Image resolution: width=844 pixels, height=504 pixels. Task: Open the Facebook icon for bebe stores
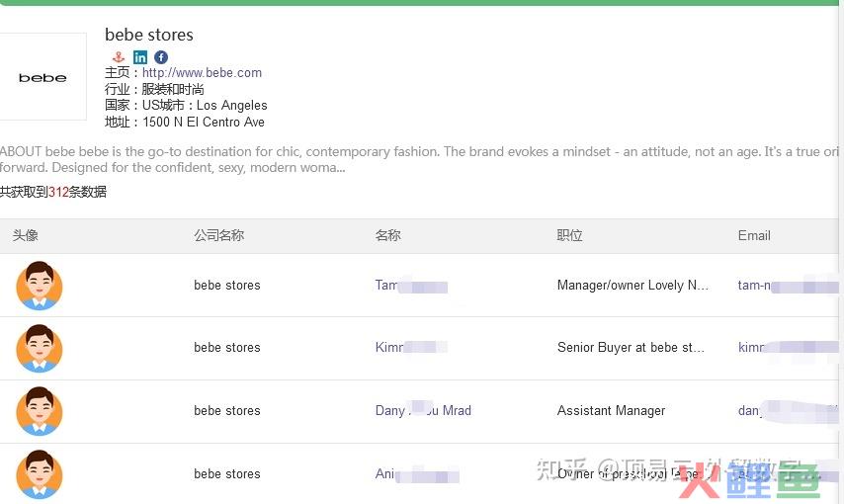pyautogui.click(x=161, y=57)
